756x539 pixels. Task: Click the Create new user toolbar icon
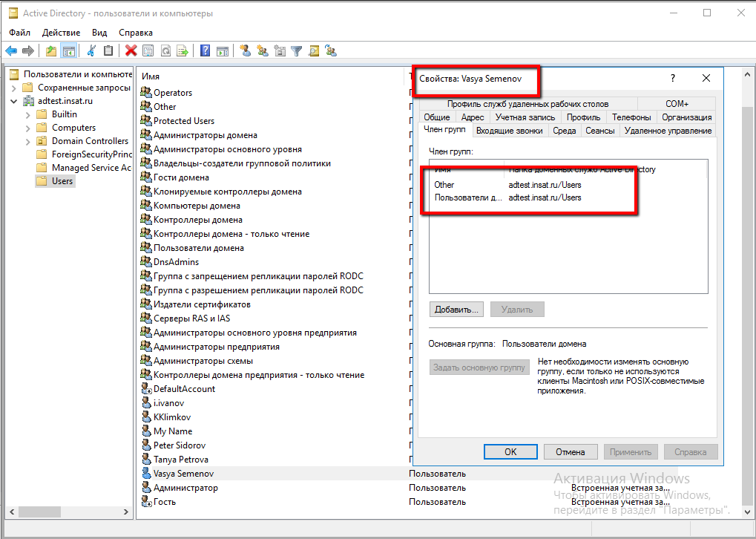(244, 50)
